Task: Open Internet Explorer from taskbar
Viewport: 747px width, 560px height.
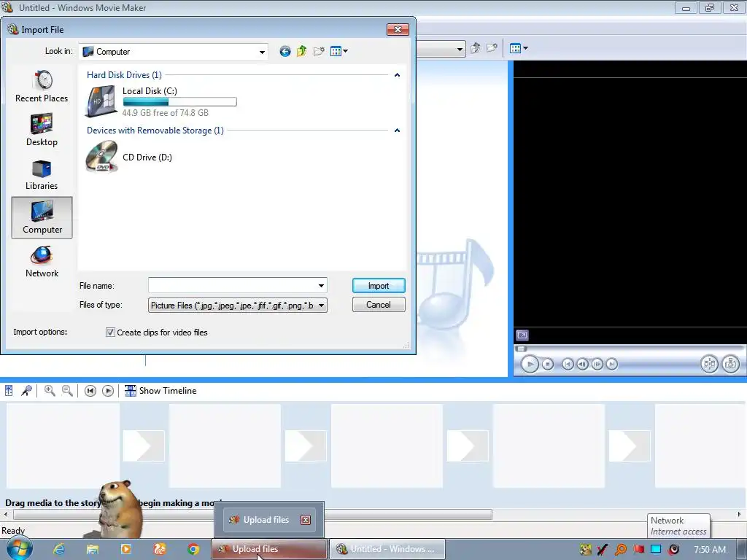Action: click(x=59, y=549)
